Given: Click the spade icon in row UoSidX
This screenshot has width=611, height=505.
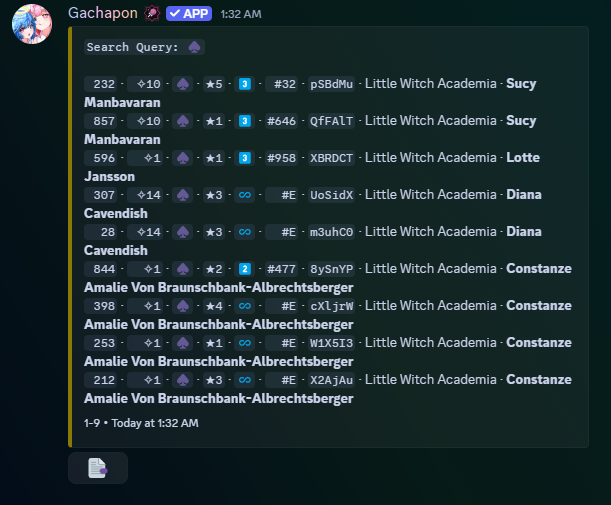Looking at the screenshot, I should point(183,195).
